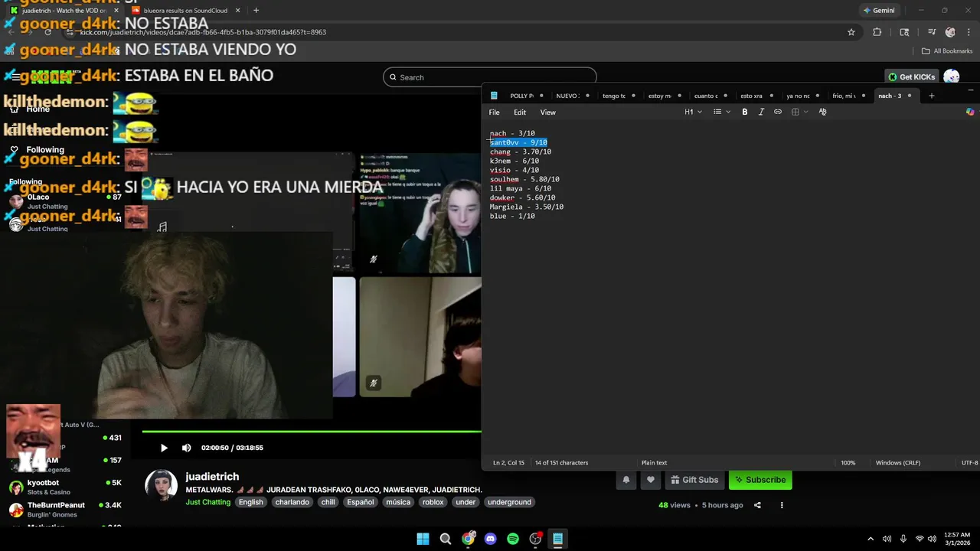
Task: Click the zoom level 100% in Notepad status bar
Action: [x=848, y=463]
